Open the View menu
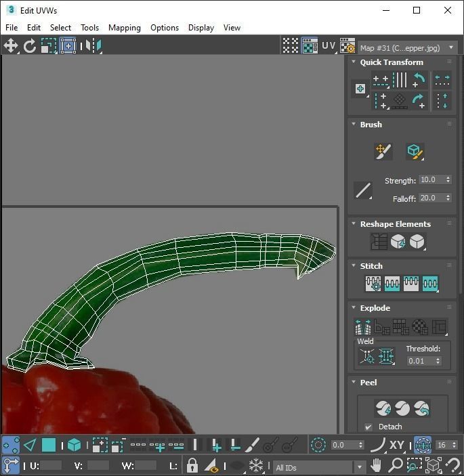This screenshot has height=476, width=464. click(232, 28)
